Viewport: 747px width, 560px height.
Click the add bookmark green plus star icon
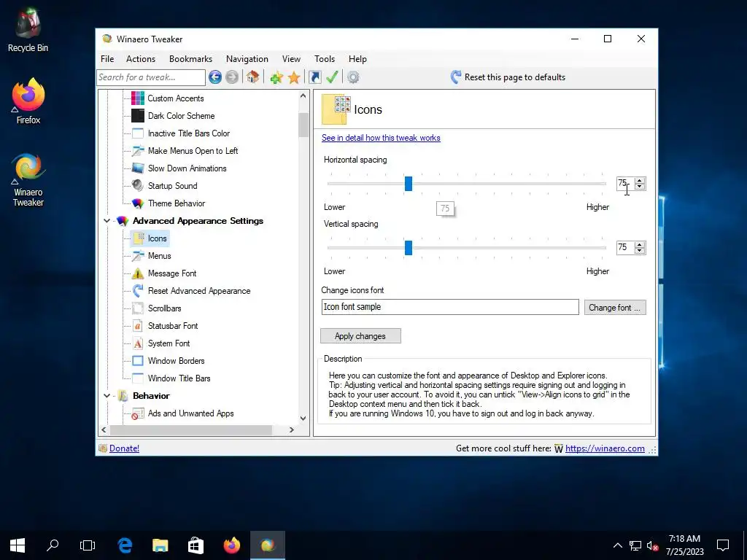pyautogui.click(x=276, y=77)
